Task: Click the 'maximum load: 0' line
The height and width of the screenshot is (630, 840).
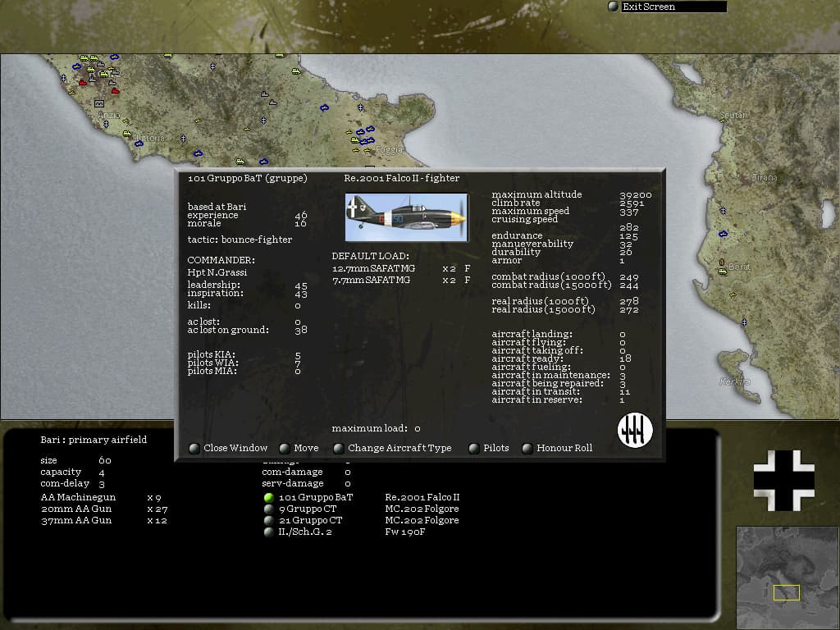Action: pyautogui.click(x=376, y=428)
